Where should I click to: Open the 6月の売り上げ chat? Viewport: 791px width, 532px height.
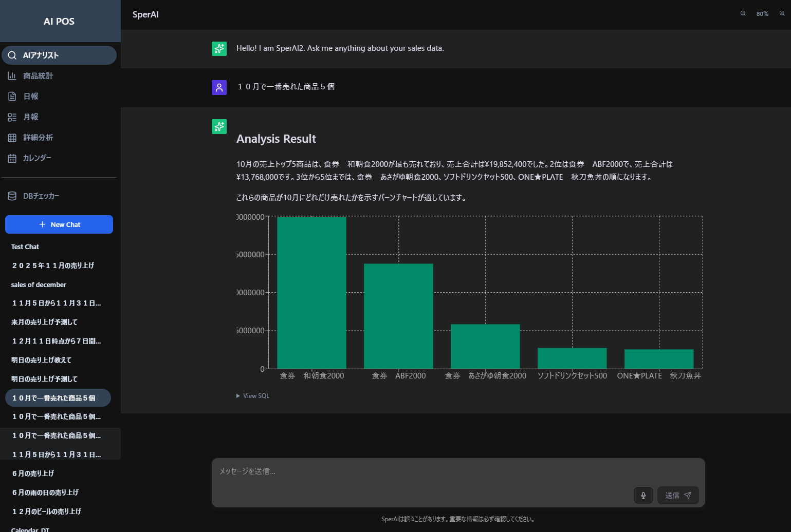[x=58, y=473]
